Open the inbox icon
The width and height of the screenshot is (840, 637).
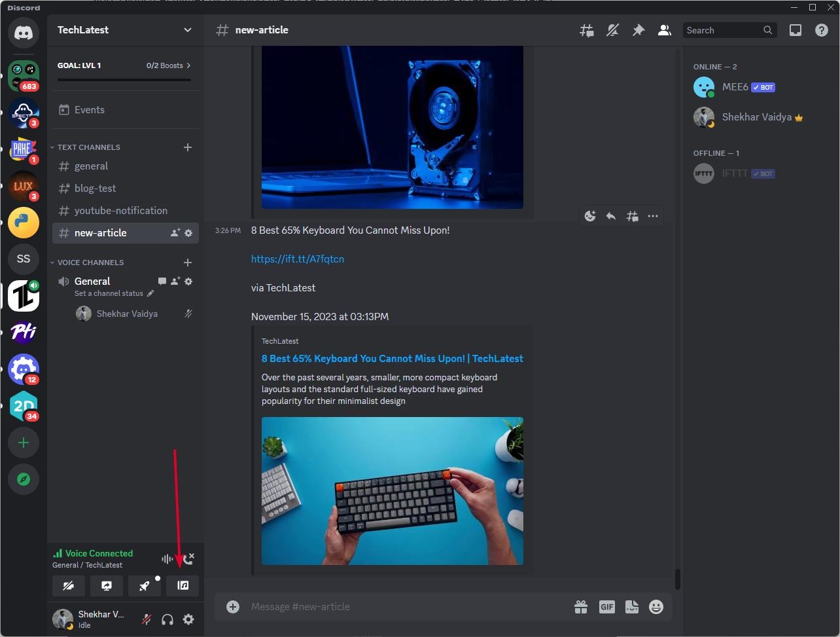(796, 30)
